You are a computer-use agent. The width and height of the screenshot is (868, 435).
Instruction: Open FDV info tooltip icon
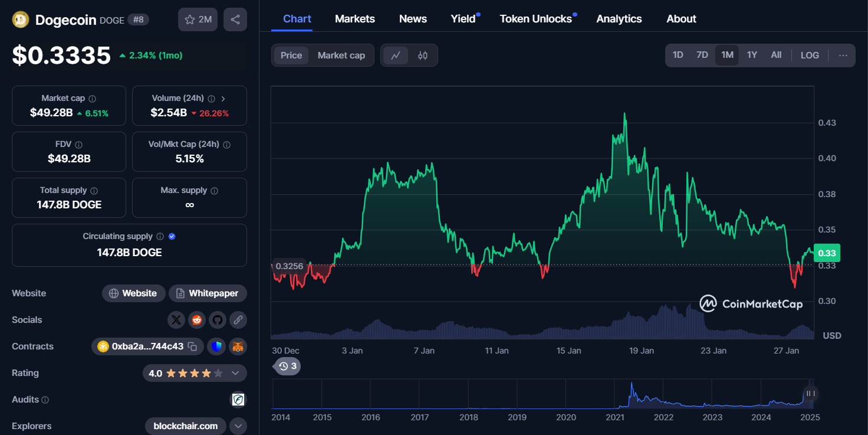(78, 145)
